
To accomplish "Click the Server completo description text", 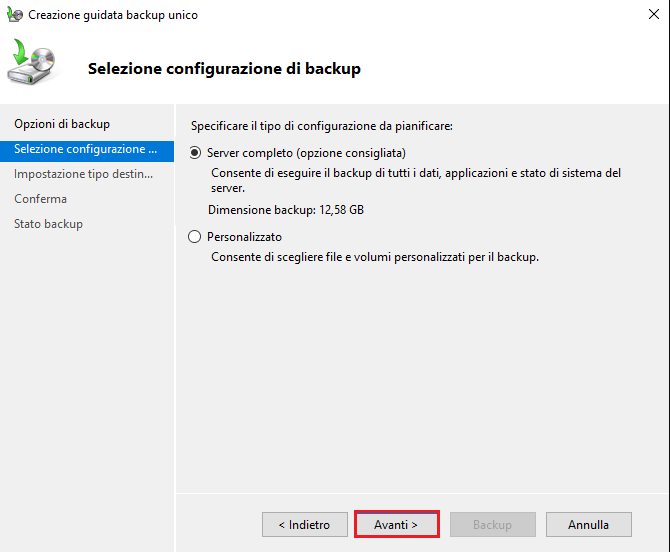I will (x=415, y=180).
